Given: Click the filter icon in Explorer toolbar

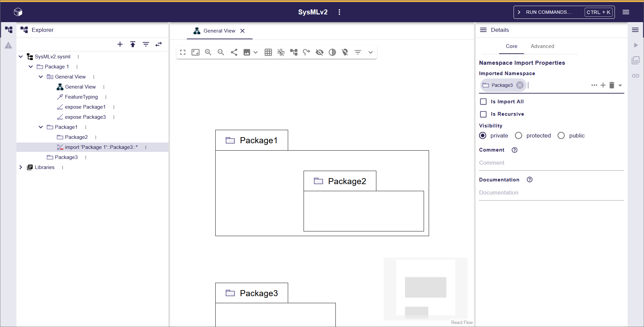Looking at the screenshot, I should 146,44.
